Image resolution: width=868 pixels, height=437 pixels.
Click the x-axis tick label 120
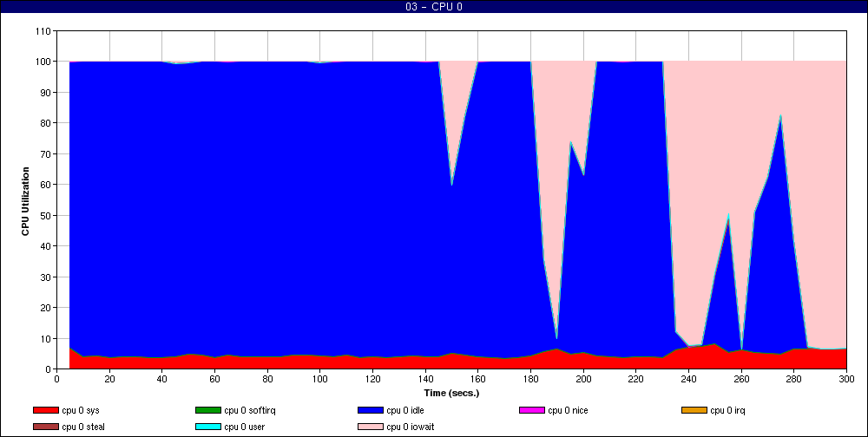372,379
